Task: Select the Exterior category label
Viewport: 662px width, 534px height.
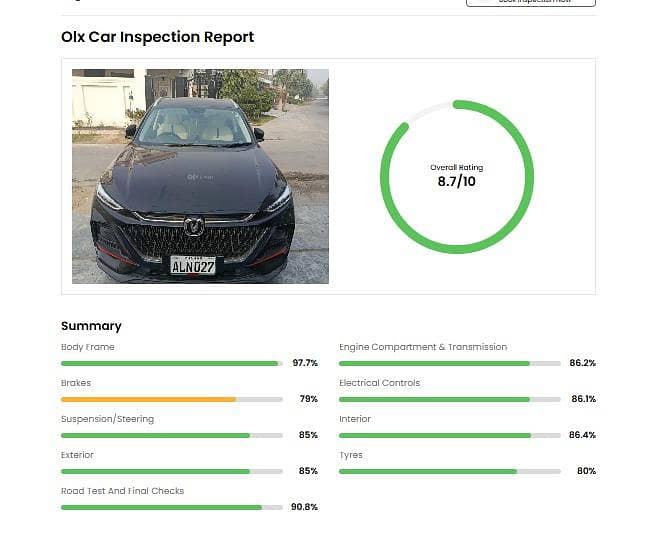Action: pyautogui.click(x=77, y=455)
